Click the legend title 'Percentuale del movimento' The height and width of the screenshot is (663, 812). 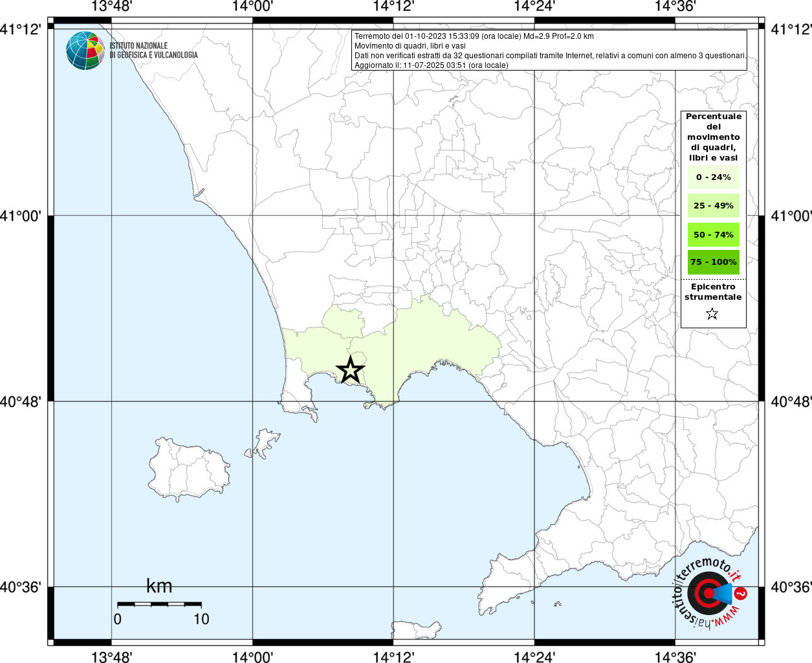[713, 137]
